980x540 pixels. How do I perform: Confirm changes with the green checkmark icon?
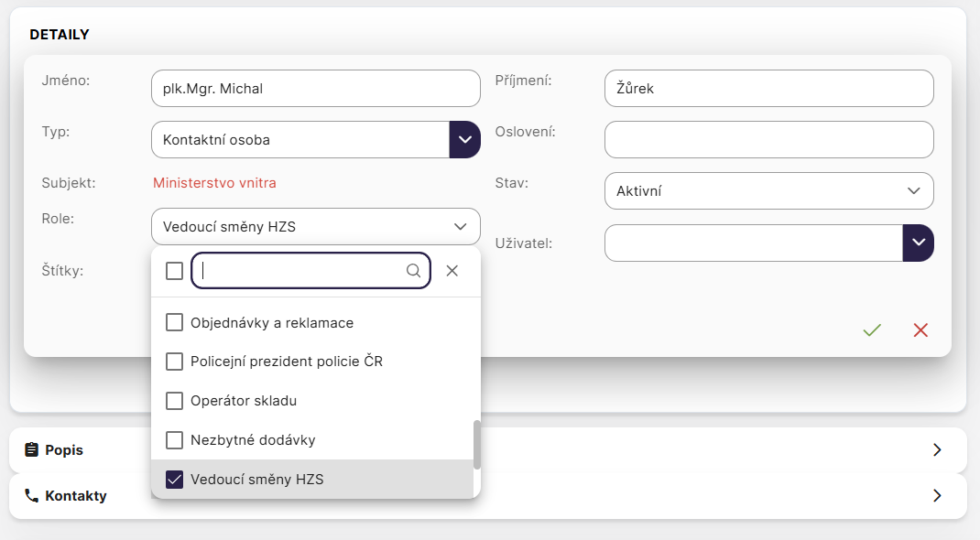[872, 330]
